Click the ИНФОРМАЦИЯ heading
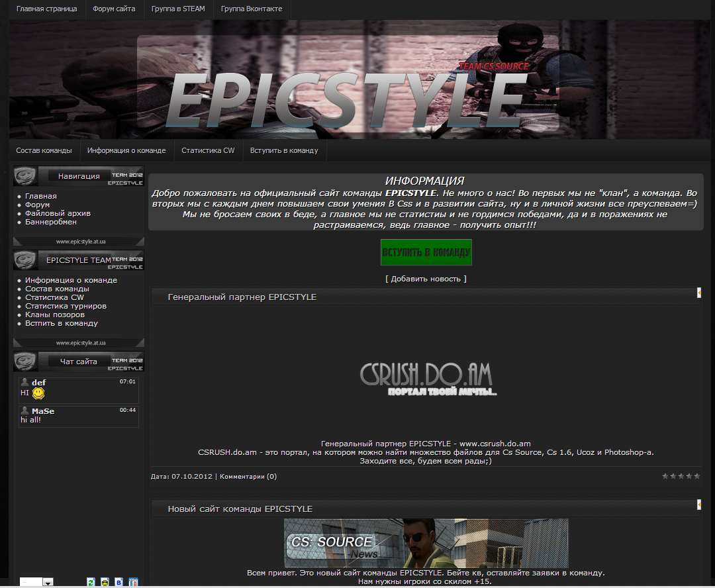The image size is (715, 588). (424, 181)
